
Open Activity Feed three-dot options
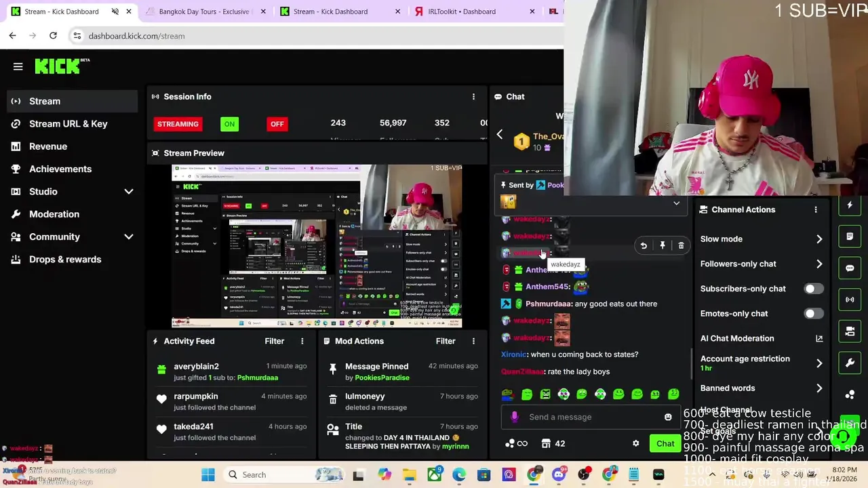tap(302, 341)
